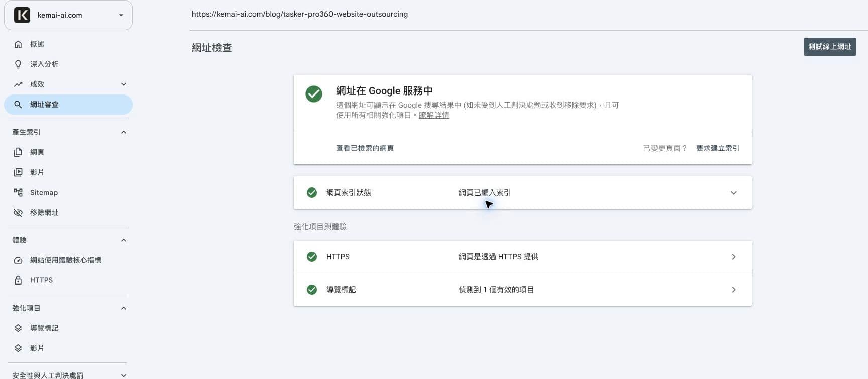The height and width of the screenshot is (379, 868).
Task: Click 查看已檢索的網頁
Action: 365,148
